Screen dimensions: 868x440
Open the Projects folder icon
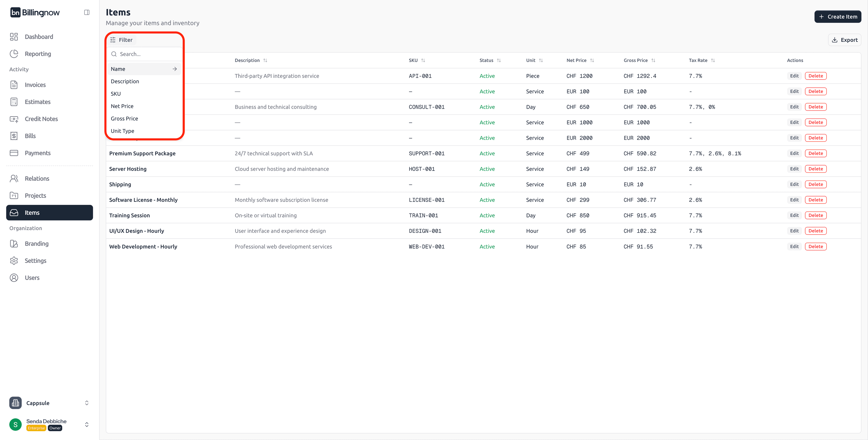pyautogui.click(x=14, y=195)
